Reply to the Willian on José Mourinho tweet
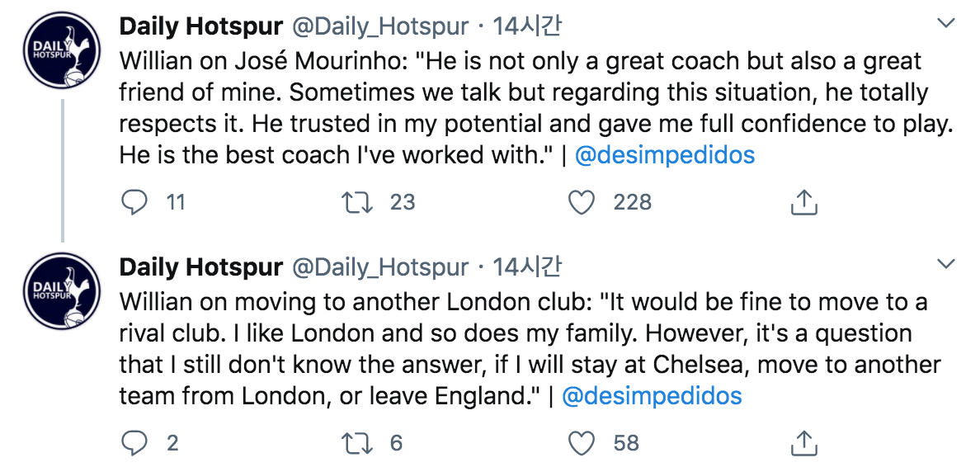Image resolution: width=980 pixels, height=467 pixels. [134, 202]
